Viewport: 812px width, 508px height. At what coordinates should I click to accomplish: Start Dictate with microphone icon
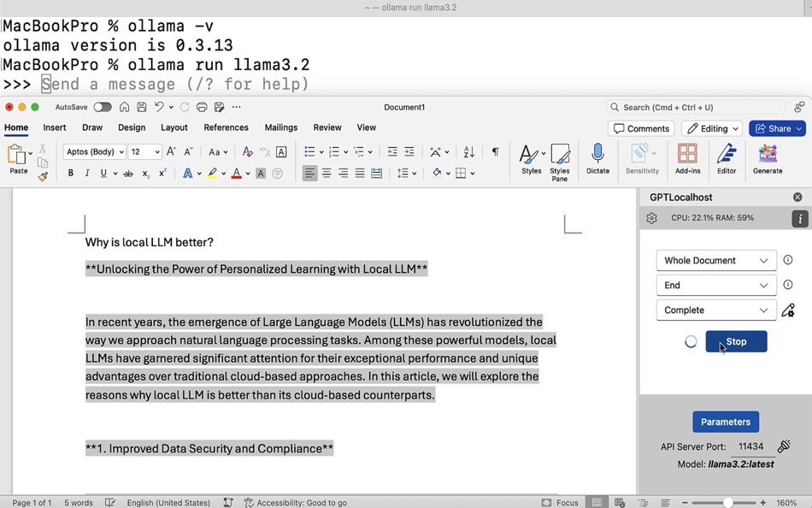[597, 158]
